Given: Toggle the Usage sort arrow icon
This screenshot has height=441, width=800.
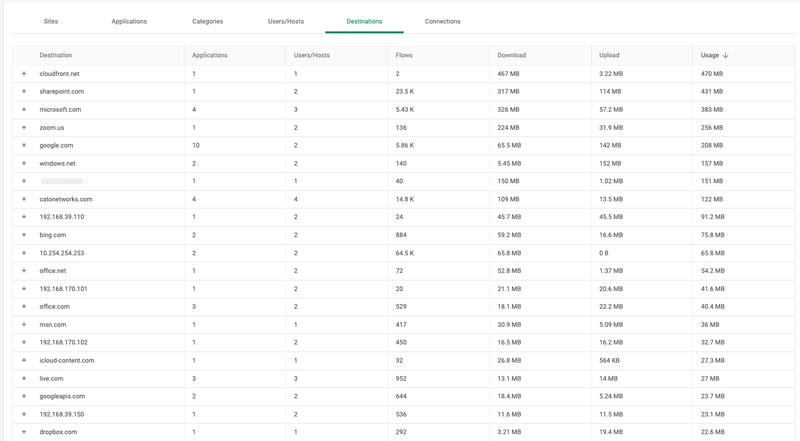Looking at the screenshot, I should 726,55.
